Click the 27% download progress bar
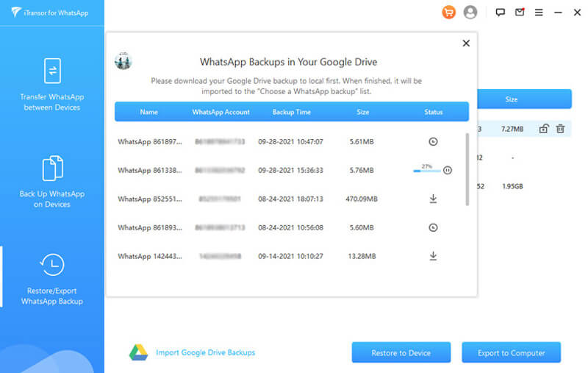588x373 pixels. tap(427, 171)
